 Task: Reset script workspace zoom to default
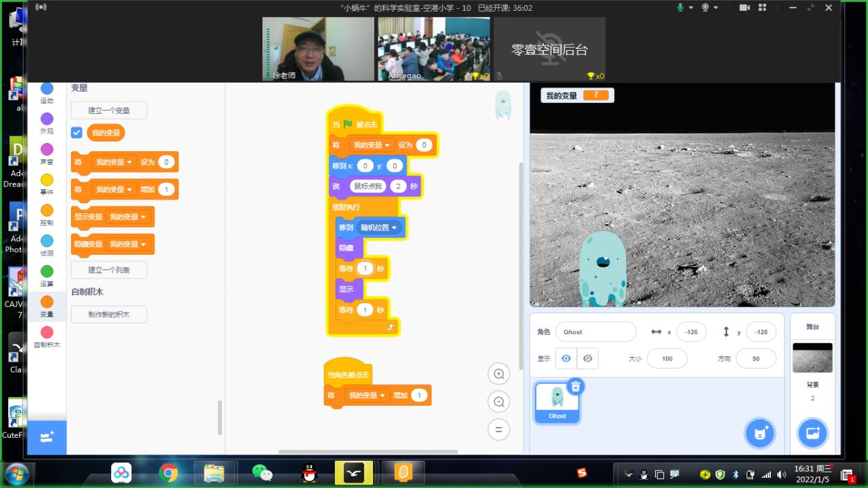499,430
